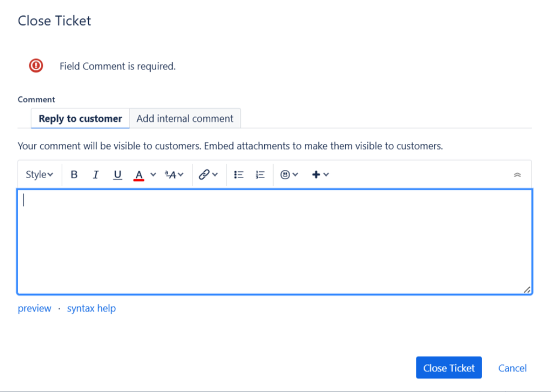Screen dimensions: 551x392
Task: Click the preview link
Action: click(34, 308)
